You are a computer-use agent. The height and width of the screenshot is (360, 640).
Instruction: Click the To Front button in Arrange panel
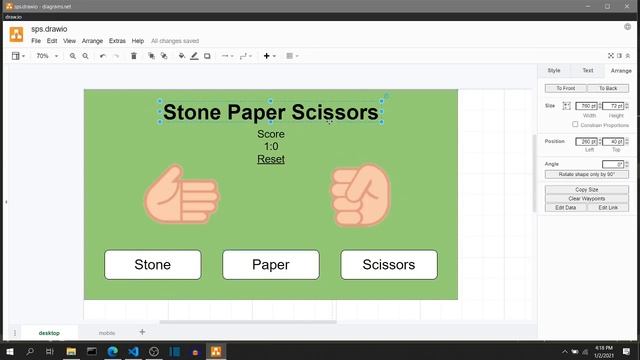point(565,88)
